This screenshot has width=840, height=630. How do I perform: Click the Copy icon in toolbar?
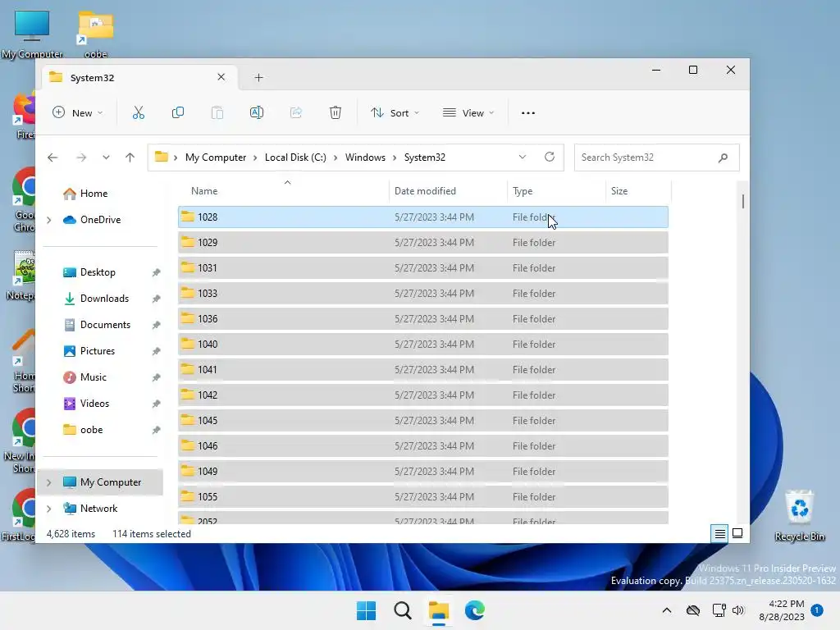[x=178, y=112]
